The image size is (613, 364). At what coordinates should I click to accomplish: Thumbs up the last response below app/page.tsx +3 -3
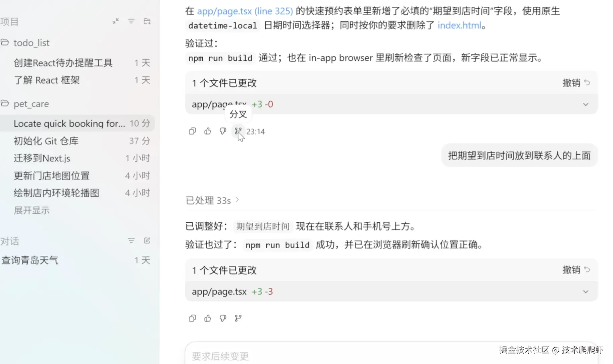(208, 318)
